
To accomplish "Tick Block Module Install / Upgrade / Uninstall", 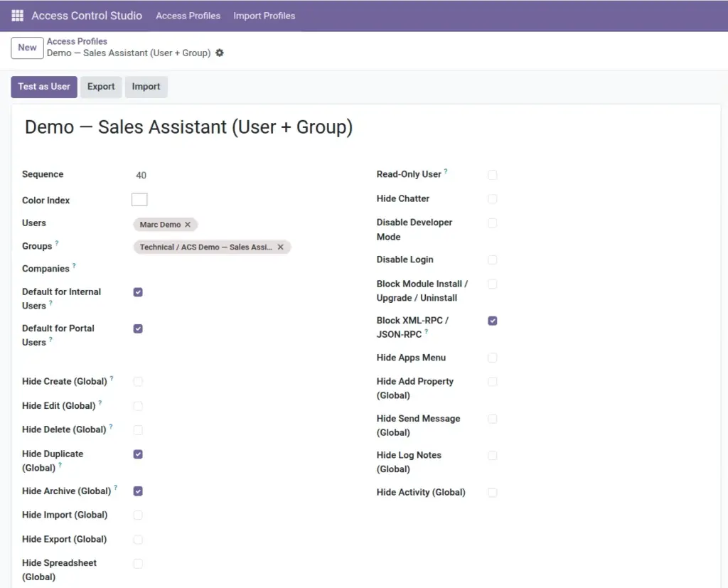I will coord(493,284).
